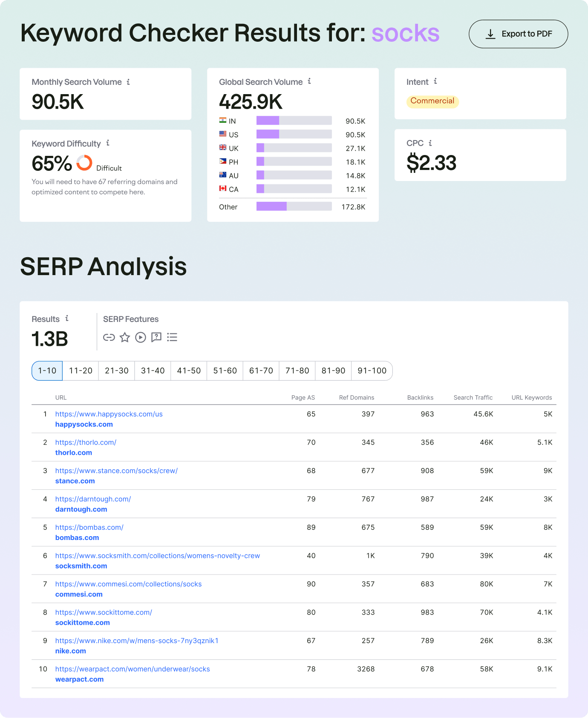Screen dimensions: 588x718
Task: Switch to results tab 61-70
Action: 261,371
